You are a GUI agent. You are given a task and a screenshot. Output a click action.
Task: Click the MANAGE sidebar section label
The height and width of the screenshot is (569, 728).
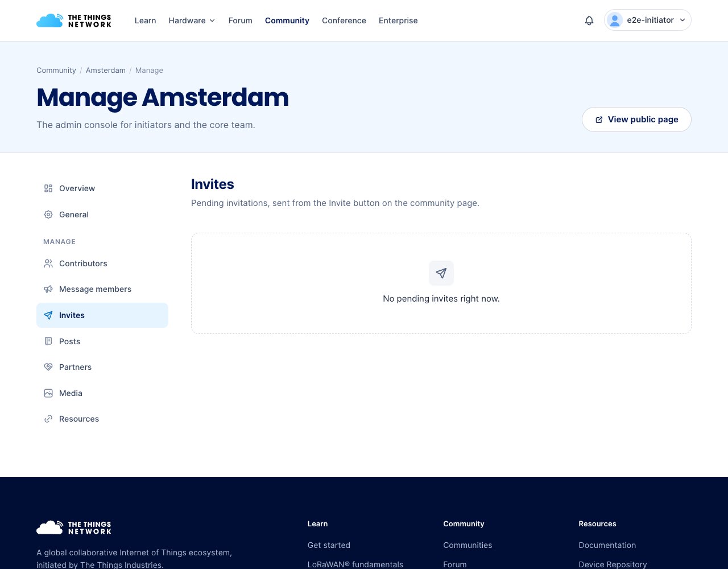click(59, 242)
